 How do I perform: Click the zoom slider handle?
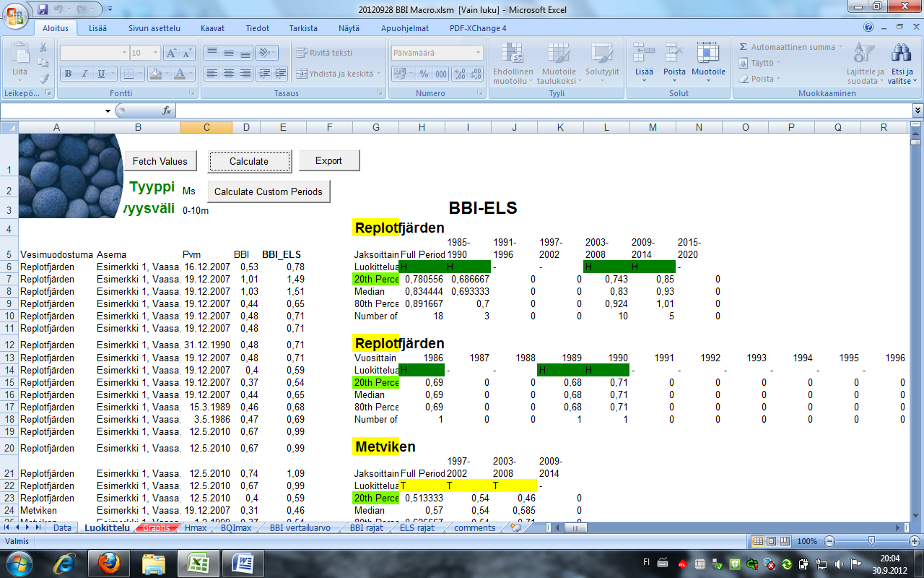(871, 541)
